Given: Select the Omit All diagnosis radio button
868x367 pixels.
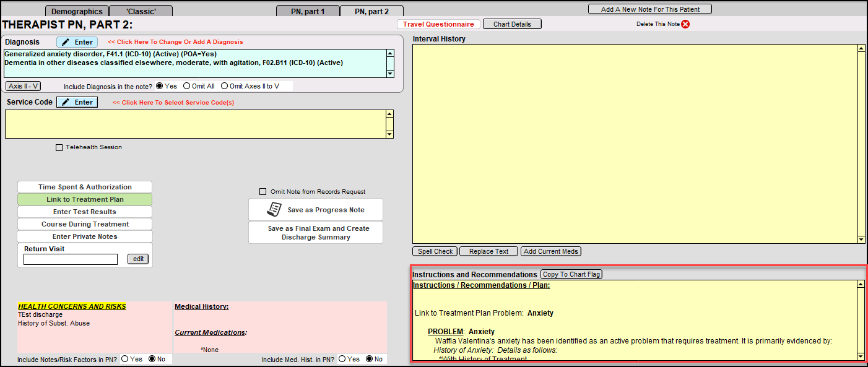Looking at the screenshot, I should point(186,86).
